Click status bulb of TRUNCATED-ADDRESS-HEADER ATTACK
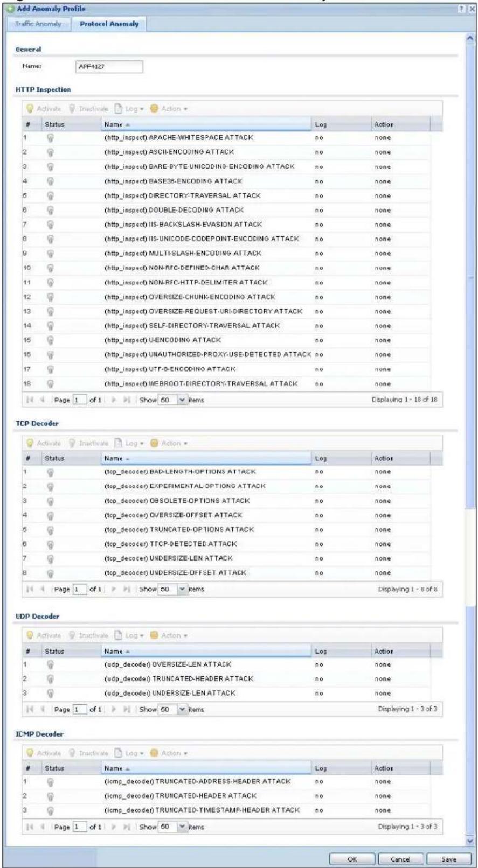 51,782
